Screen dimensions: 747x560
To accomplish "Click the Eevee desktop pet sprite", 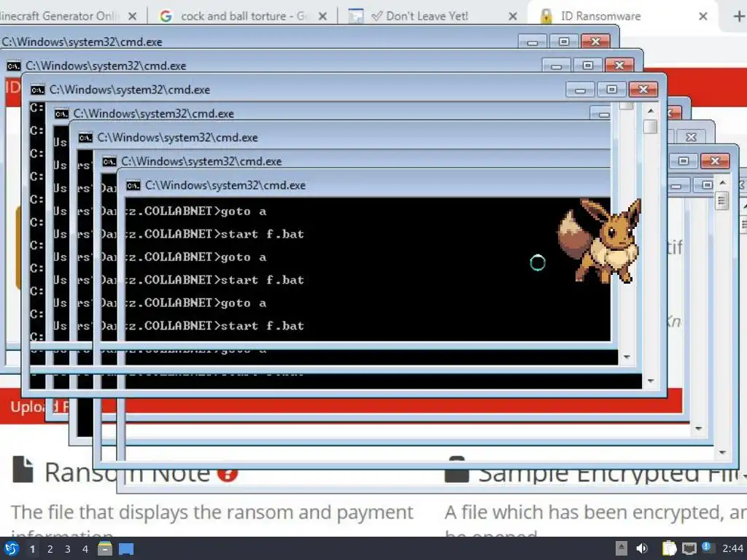I will 600,241.
